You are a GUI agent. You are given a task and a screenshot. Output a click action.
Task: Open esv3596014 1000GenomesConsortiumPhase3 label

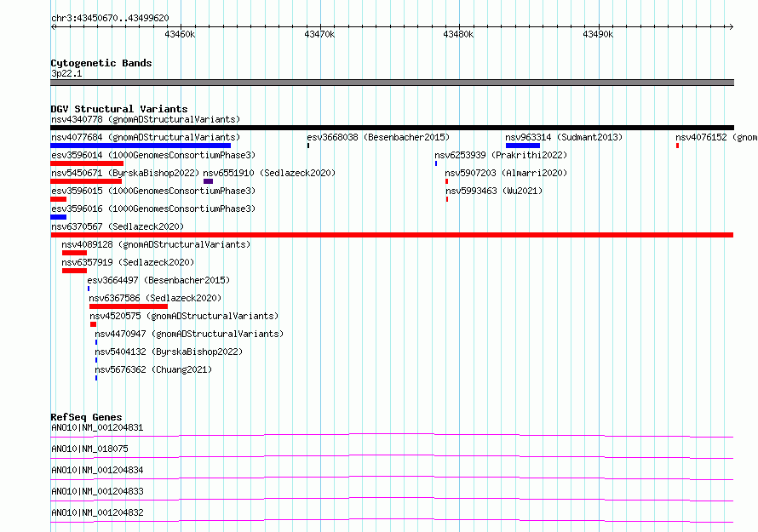[153, 155]
